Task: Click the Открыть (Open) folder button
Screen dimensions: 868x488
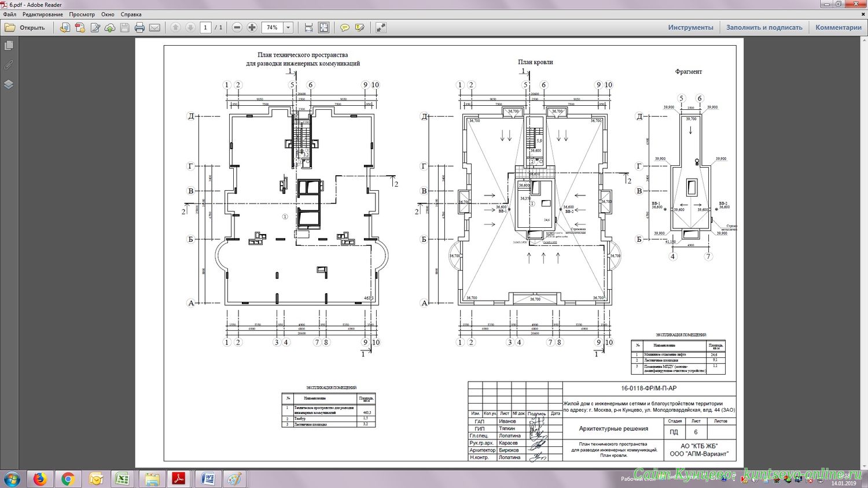Action: coord(25,27)
